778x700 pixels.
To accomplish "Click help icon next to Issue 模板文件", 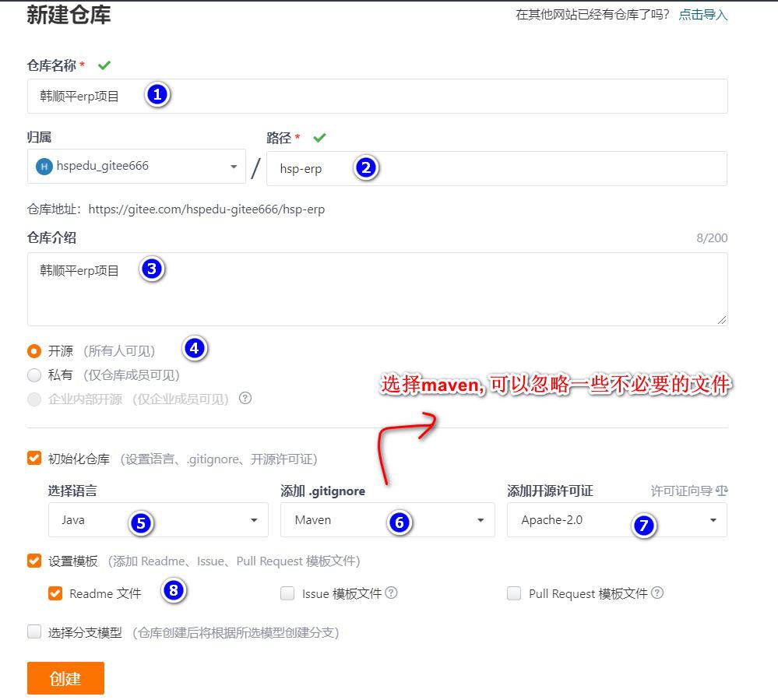I will pyautogui.click(x=392, y=593).
